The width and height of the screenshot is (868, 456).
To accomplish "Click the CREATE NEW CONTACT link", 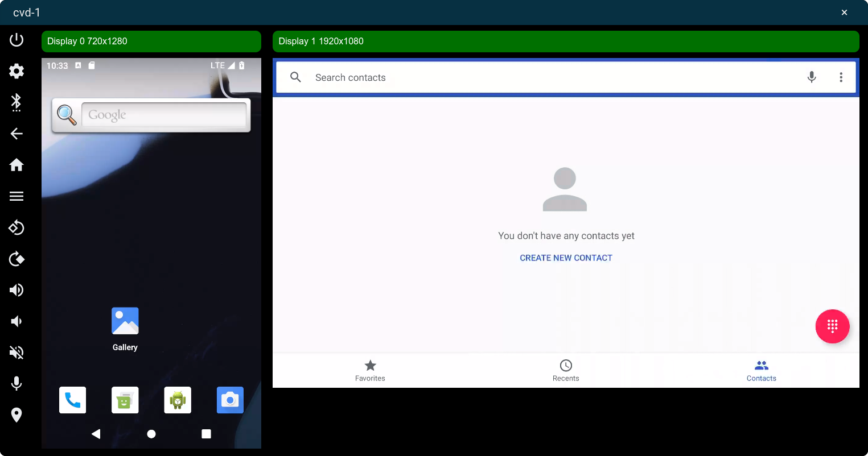I will (566, 258).
